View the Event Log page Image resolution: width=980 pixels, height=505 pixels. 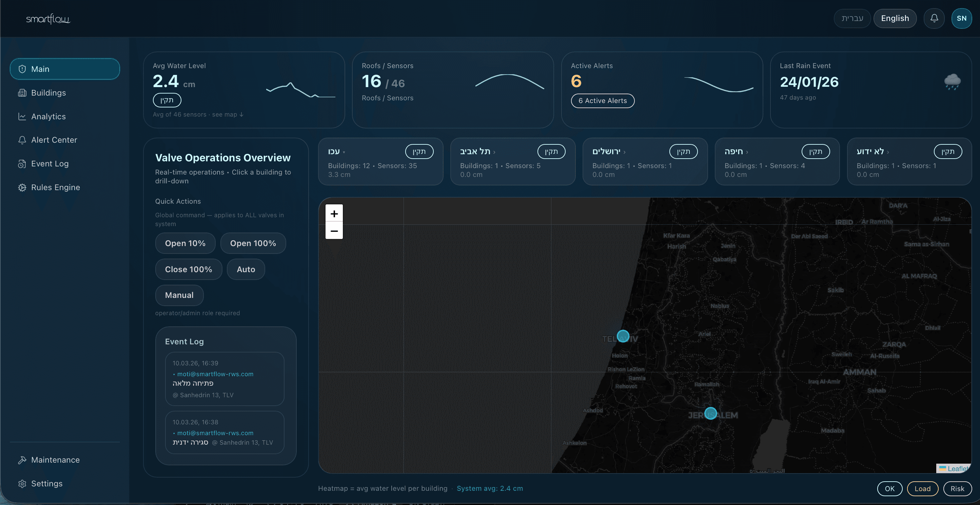coord(50,163)
